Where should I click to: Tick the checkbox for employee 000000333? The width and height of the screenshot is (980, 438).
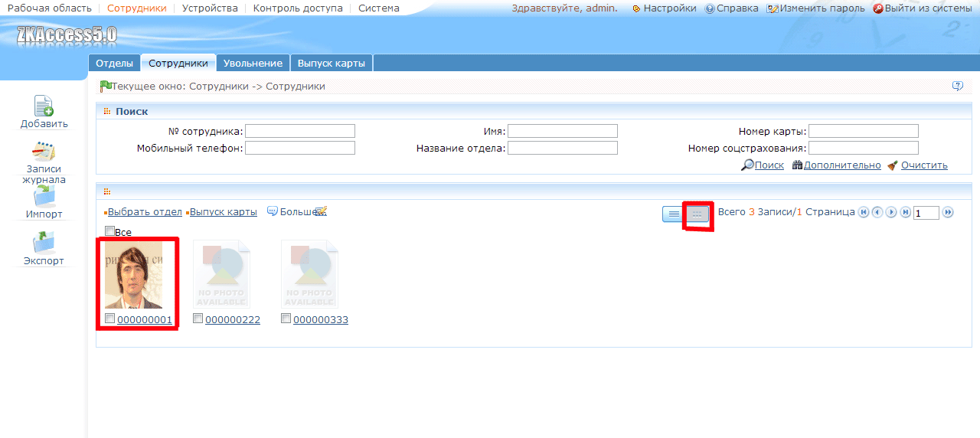[286, 319]
